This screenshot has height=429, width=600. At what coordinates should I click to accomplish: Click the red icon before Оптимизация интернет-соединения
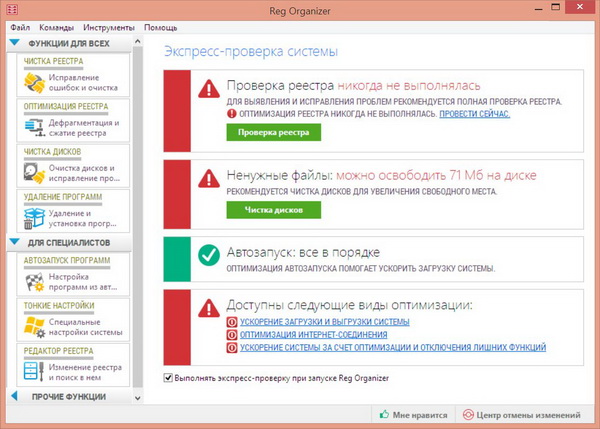tap(232, 335)
